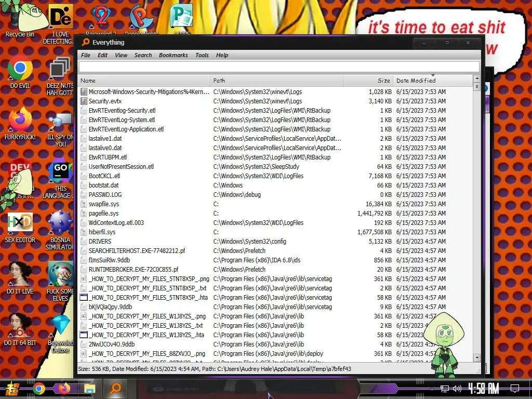532x399 pixels.
Task: Select the lastalive0.dat file row
Action: (x=275, y=148)
